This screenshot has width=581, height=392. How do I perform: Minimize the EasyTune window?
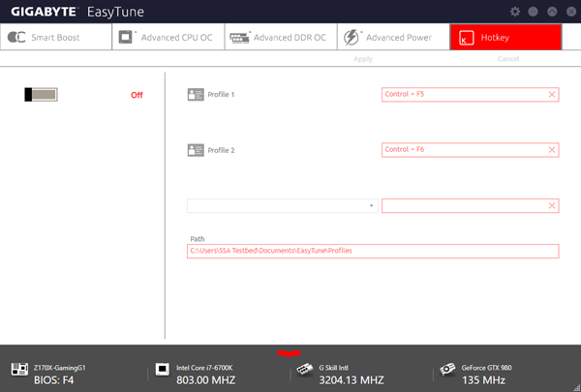coord(533,12)
